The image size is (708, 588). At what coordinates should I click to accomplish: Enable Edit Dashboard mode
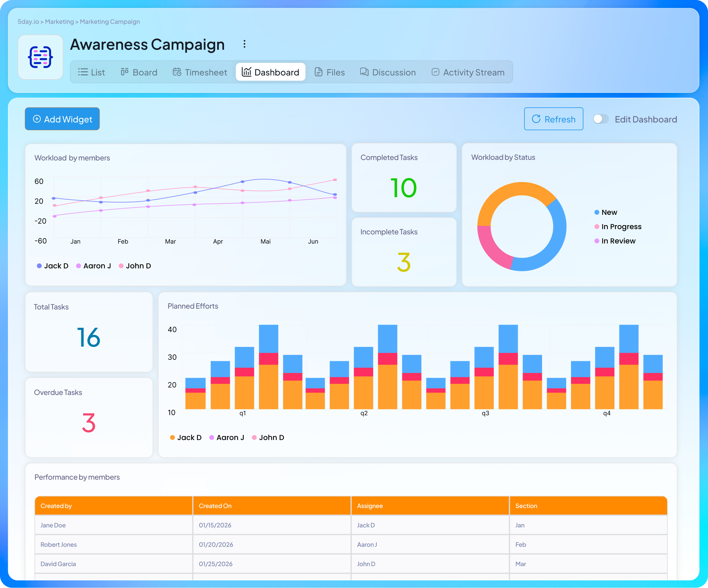[601, 119]
